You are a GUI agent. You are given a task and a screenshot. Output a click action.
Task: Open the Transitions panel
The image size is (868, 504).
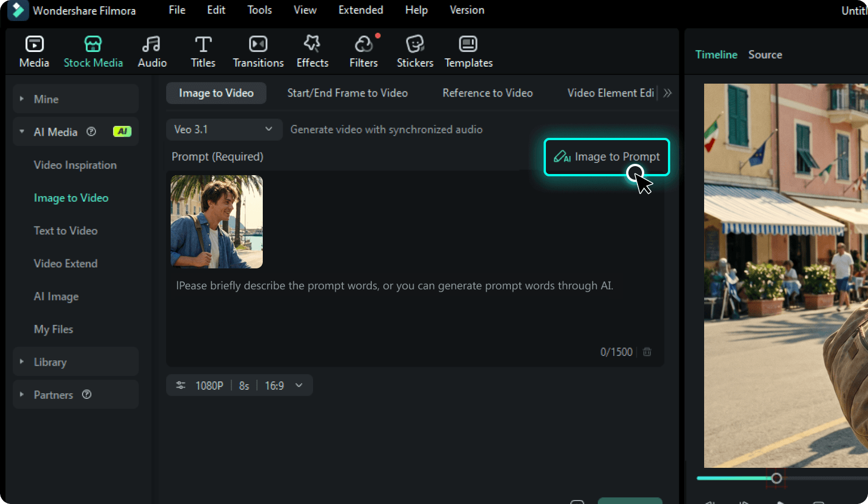[x=258, y=51]
